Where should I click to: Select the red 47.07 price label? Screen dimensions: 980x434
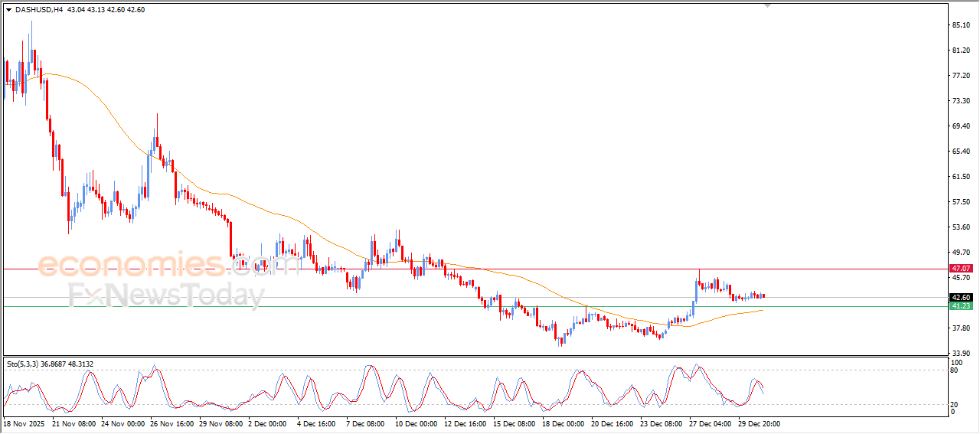click(x=961, y=269)
